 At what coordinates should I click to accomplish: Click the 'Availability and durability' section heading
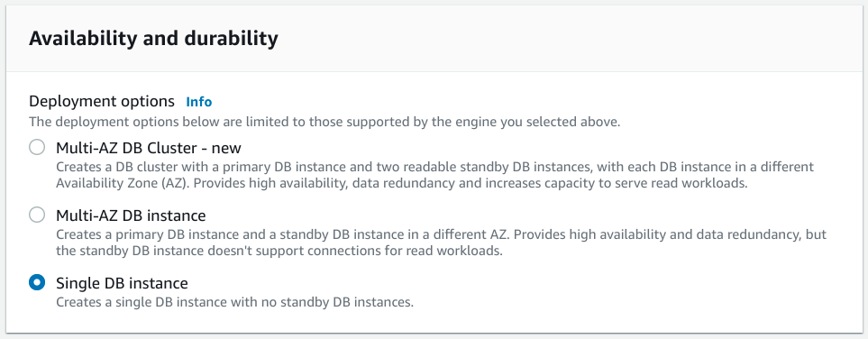(x=153, y=38)
